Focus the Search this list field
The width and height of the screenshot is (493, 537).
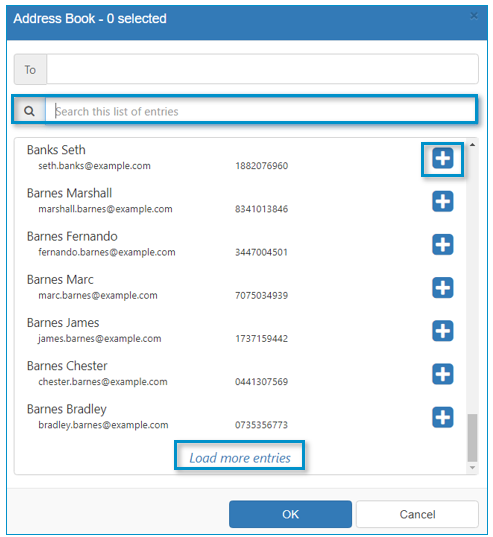[x=260, y=110]
